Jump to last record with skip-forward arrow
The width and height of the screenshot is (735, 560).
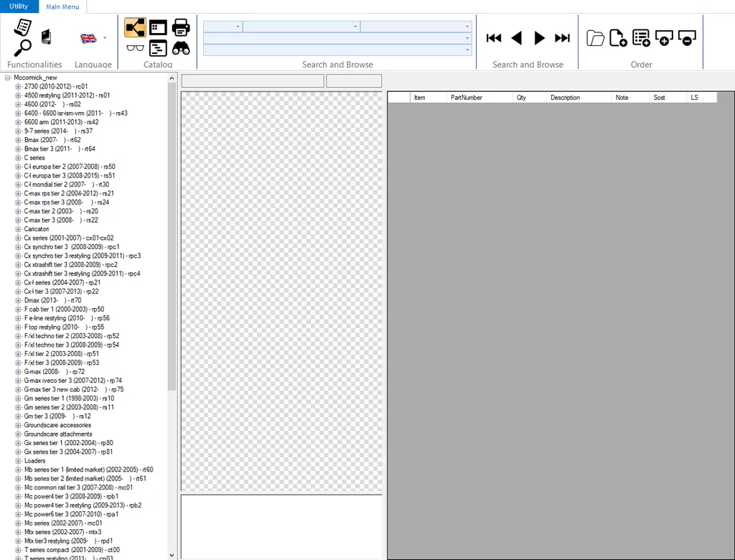coord(563,38)
